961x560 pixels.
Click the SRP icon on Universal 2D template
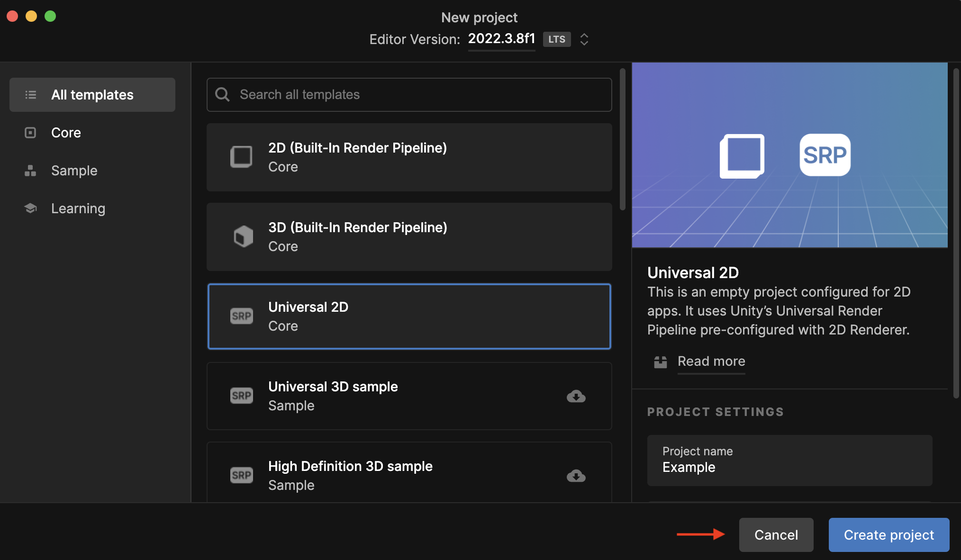242,316
